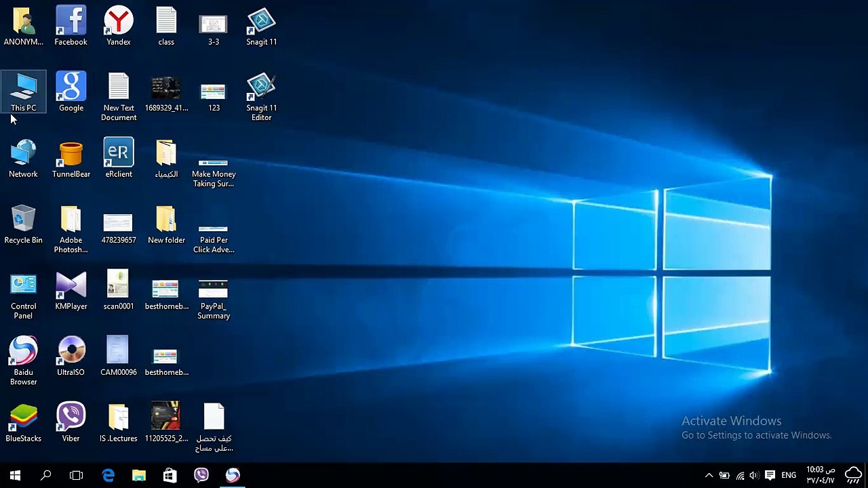Open the Action Center notifications
This screenshot has width=868, height=488.
point(770,476)
